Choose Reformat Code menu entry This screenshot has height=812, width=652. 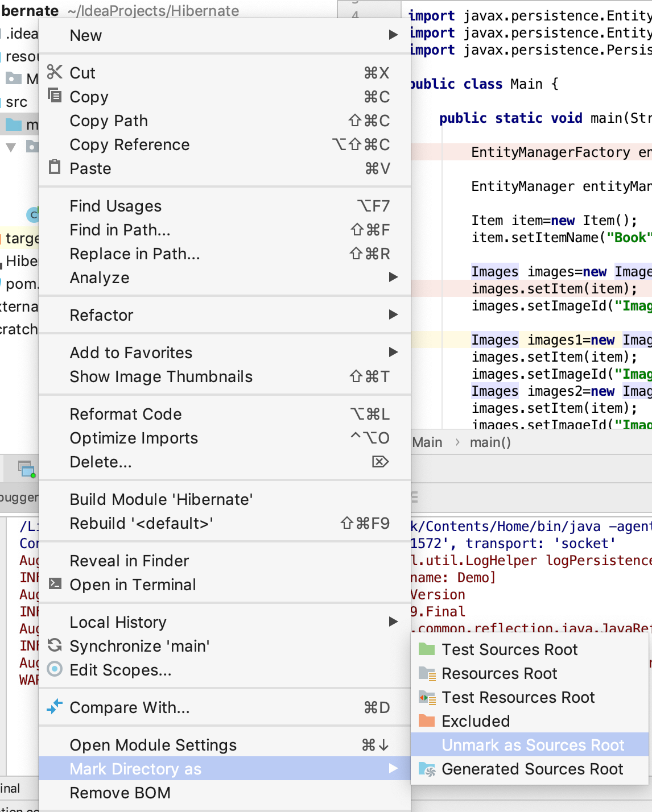[126, 414]
